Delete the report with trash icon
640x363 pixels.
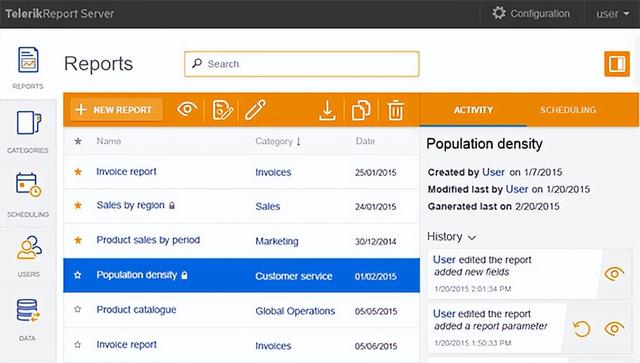coord(396,110)
